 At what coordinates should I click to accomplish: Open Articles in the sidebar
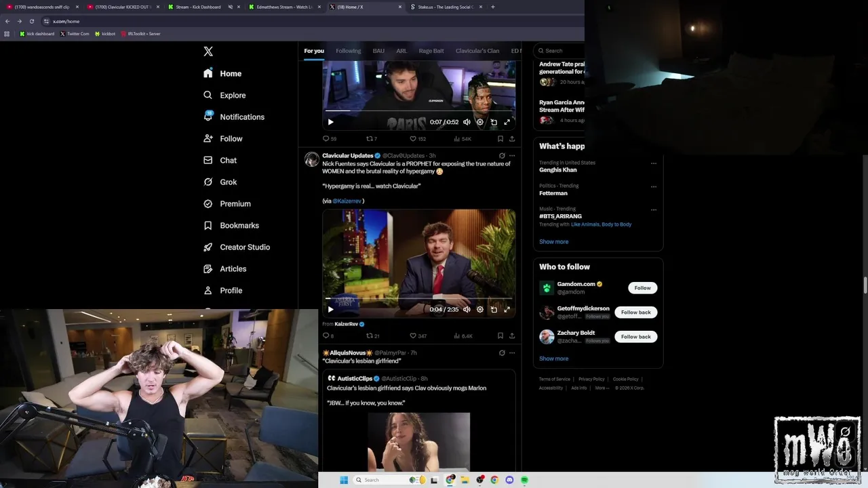[x=224, y=268]
